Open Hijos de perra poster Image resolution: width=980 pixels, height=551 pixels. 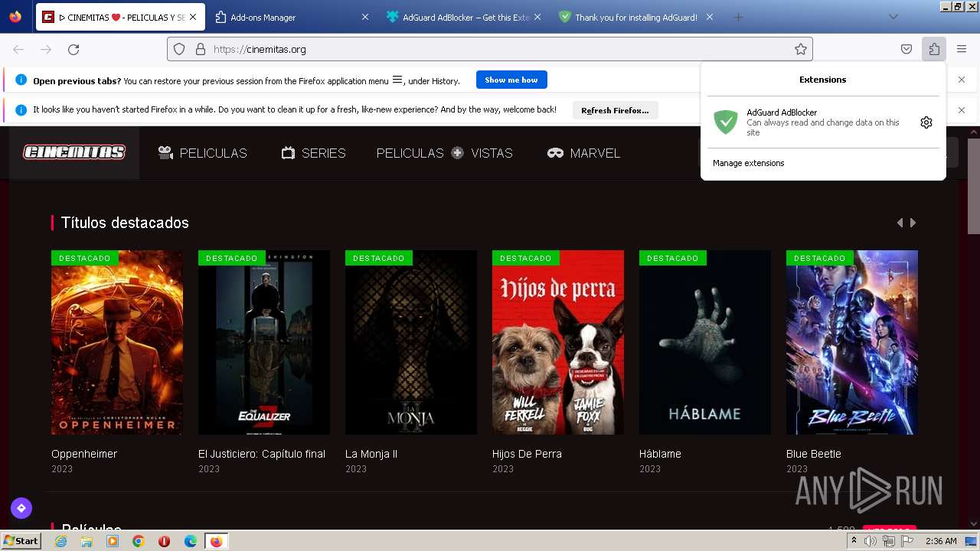coord(558,342)
